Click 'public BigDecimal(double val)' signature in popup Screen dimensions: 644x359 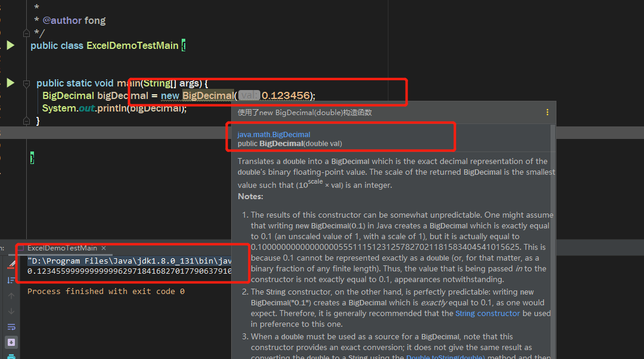[x=290, y=144]
